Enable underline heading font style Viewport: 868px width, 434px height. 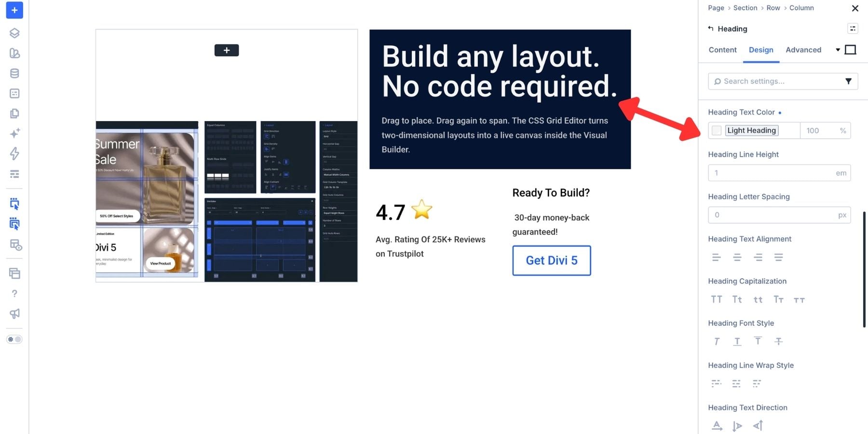[737, 341]
